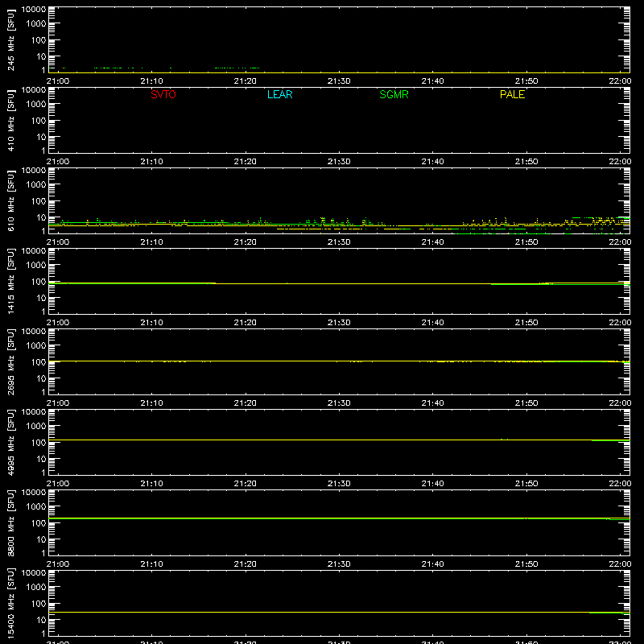
Task: Click the 21:50 time label under 610 MHz plot
Action: (x=526, y=242)
